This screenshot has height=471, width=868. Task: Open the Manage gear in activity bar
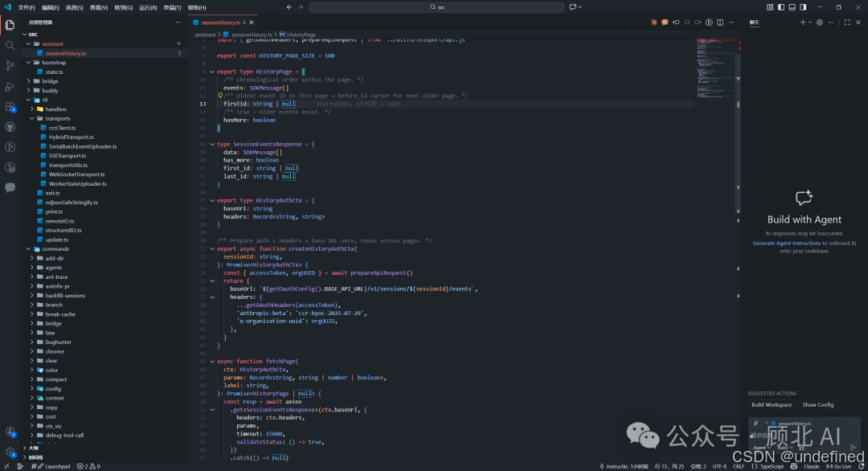[10, 453]
